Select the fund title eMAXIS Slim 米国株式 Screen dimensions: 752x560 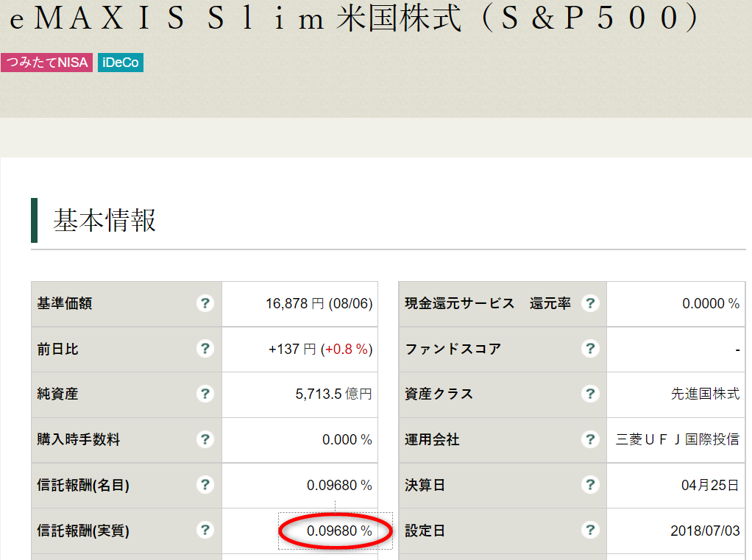(354, 18)
